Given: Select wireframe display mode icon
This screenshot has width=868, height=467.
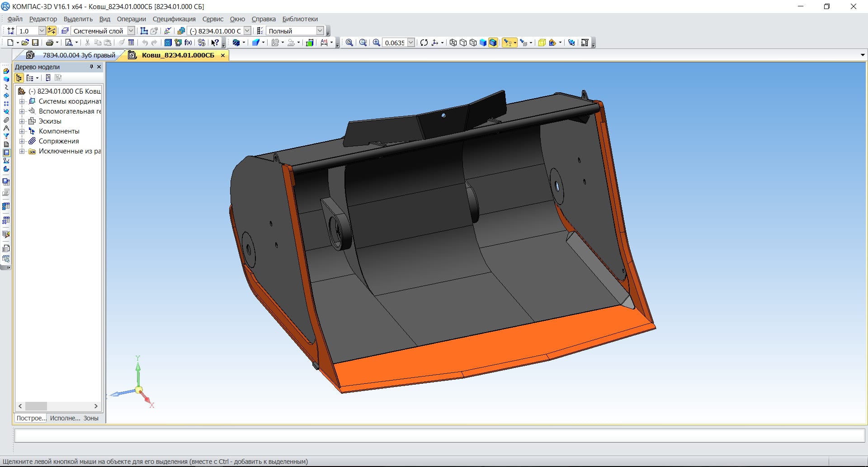Looking at the screenshot, I should click(x=453, y=43).
